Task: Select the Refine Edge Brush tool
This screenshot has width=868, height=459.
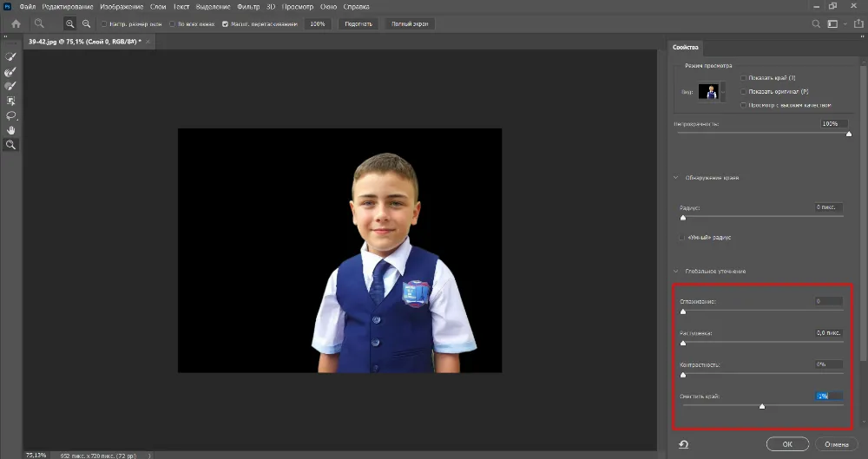Action: tap(11, 71)
